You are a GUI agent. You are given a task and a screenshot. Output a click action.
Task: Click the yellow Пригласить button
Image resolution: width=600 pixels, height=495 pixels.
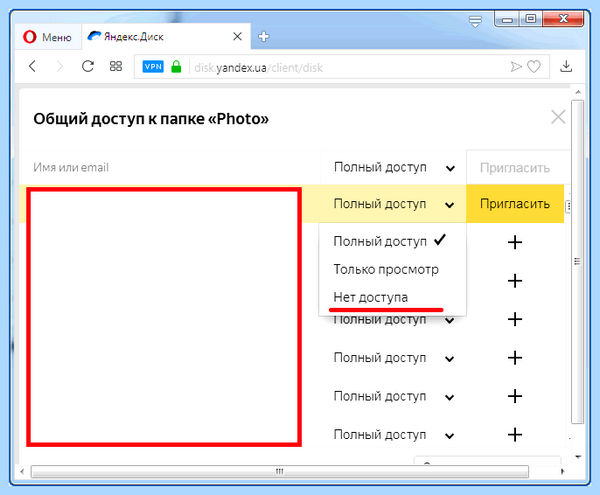coord(515,204)
